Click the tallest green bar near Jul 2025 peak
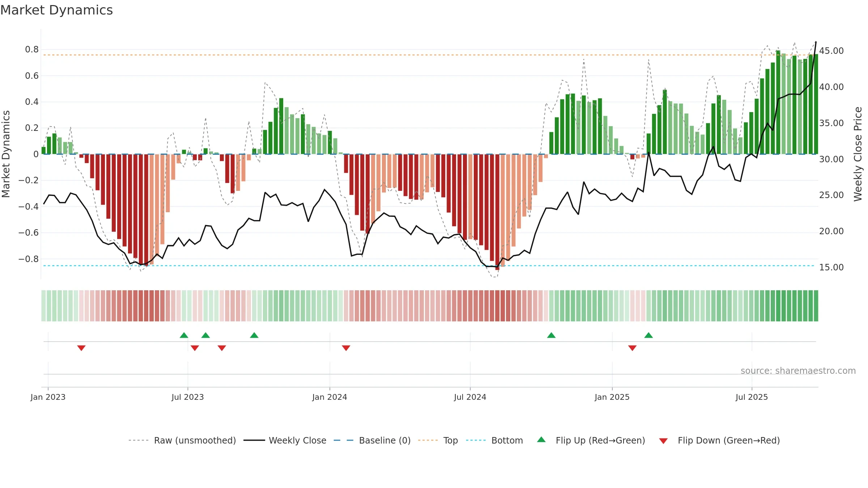This screenshot has height=488, width=868. 778,102
